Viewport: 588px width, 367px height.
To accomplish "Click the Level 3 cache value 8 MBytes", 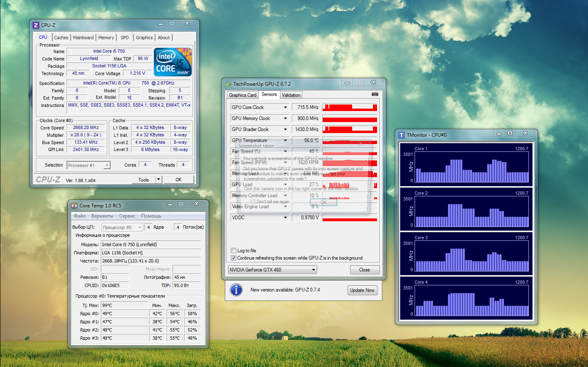I will pyautogui.click(x=150, y=149).
